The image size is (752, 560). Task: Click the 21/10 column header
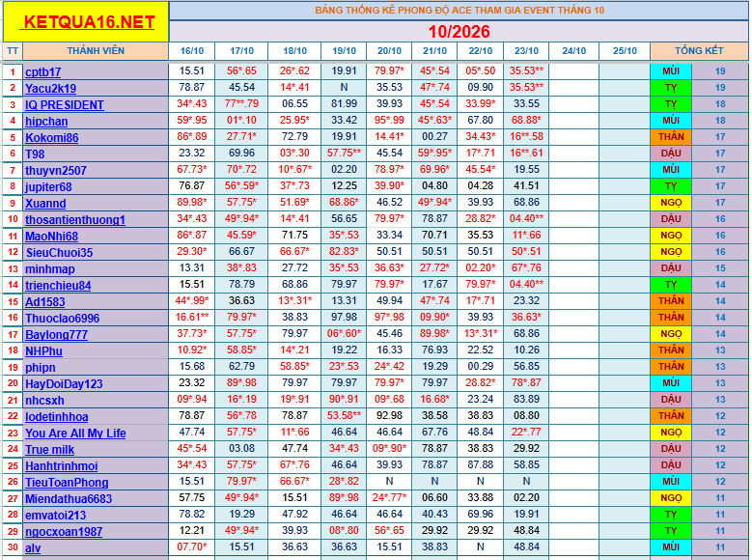(434, 51)
